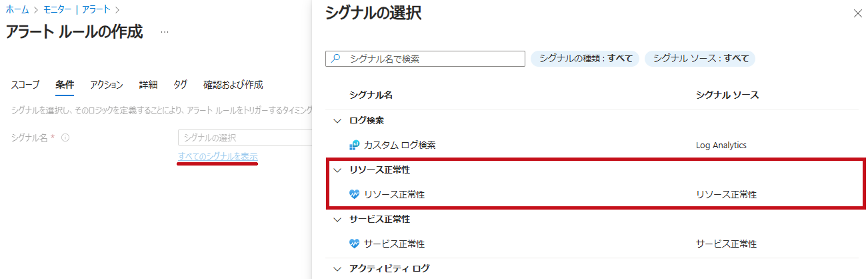
Task: Open the 確認および作成 tab
Action: pos(233,85)
